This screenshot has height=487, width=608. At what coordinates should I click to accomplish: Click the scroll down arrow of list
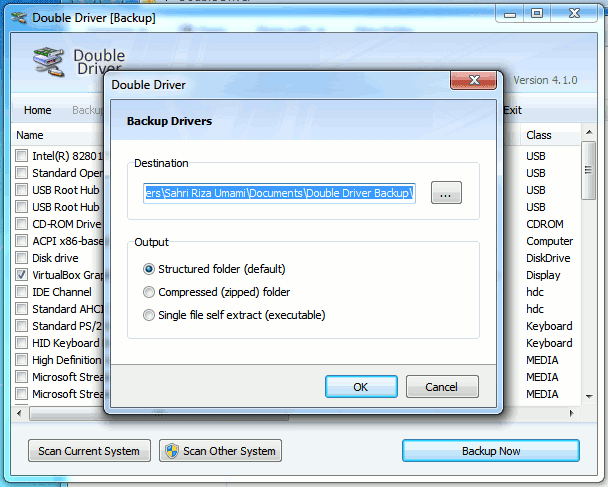(x=589, y=396)
